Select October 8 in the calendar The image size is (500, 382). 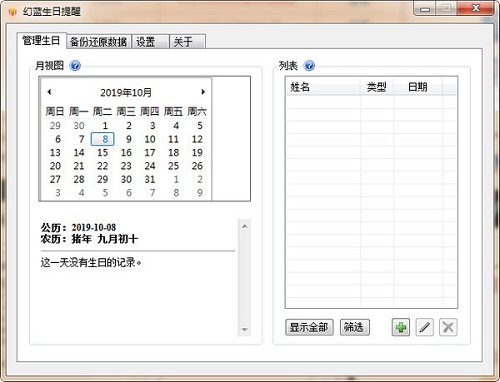click(103, 139)
